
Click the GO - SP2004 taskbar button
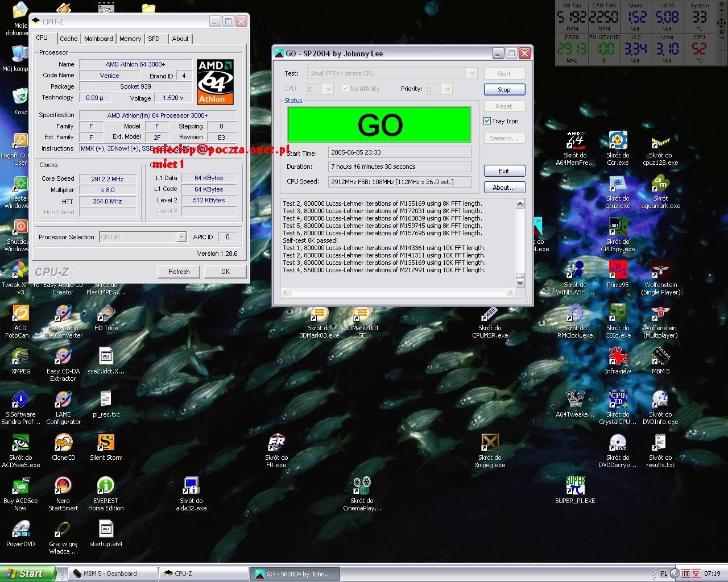point(294,573)
